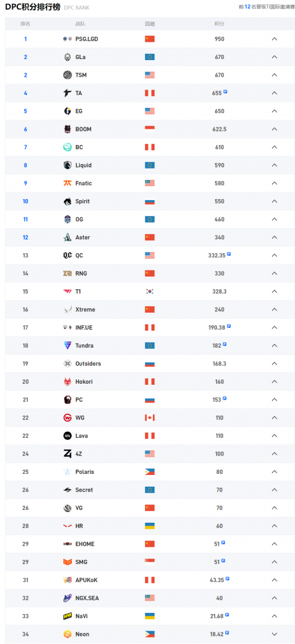Click the 排名 rank column header
Viewport: 295px width, 644px height.
coord(25,24)
